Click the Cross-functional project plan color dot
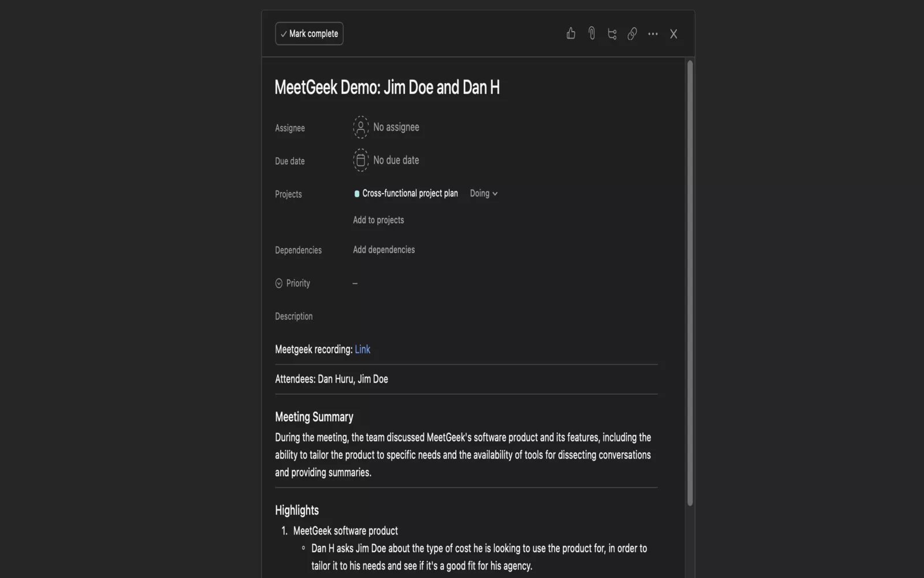The image size is (924, 578). 357,194
